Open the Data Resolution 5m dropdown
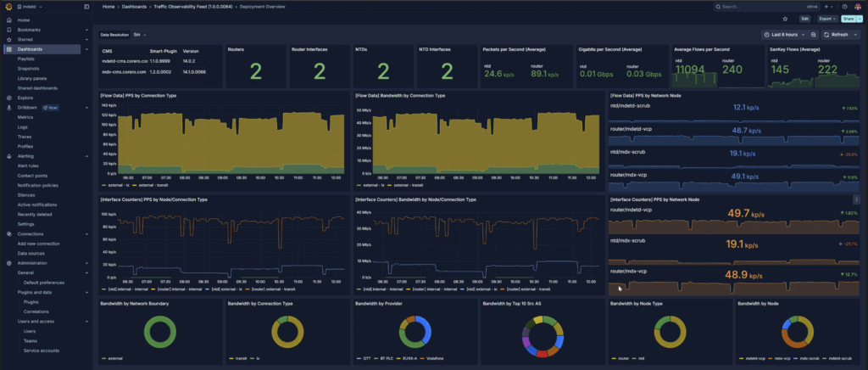This screenshot has height=370, width=868. pyautogui.click(x=140, y=35)
